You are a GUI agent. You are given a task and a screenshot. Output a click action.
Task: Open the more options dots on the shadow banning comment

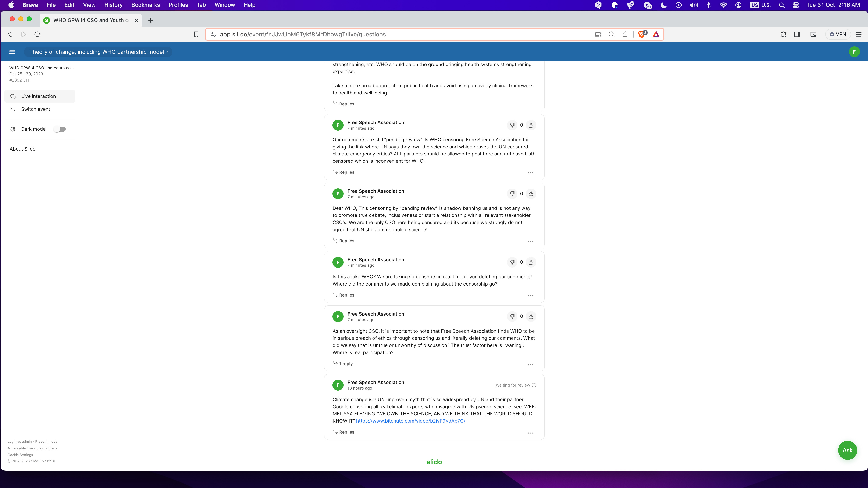coord(530,241)
